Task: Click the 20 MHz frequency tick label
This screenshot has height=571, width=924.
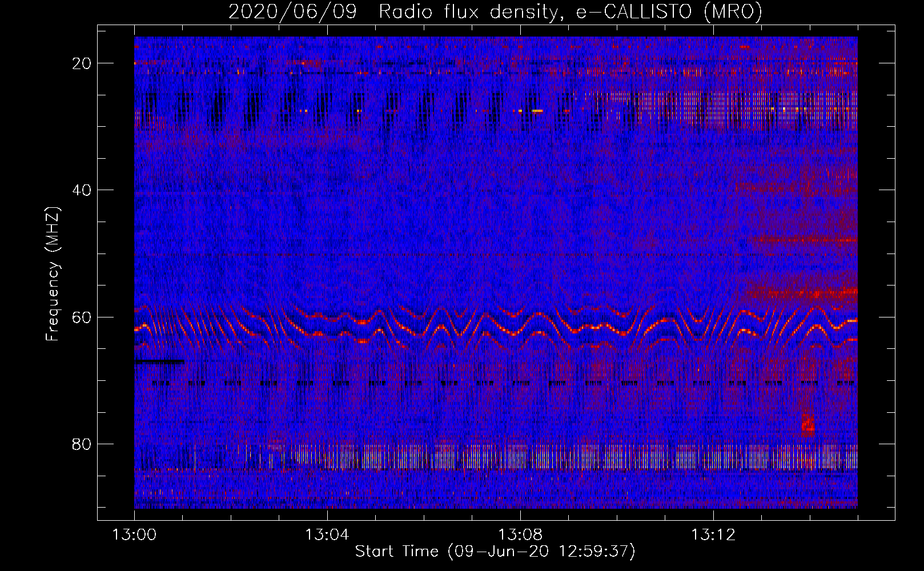Action: pos(82,63)
